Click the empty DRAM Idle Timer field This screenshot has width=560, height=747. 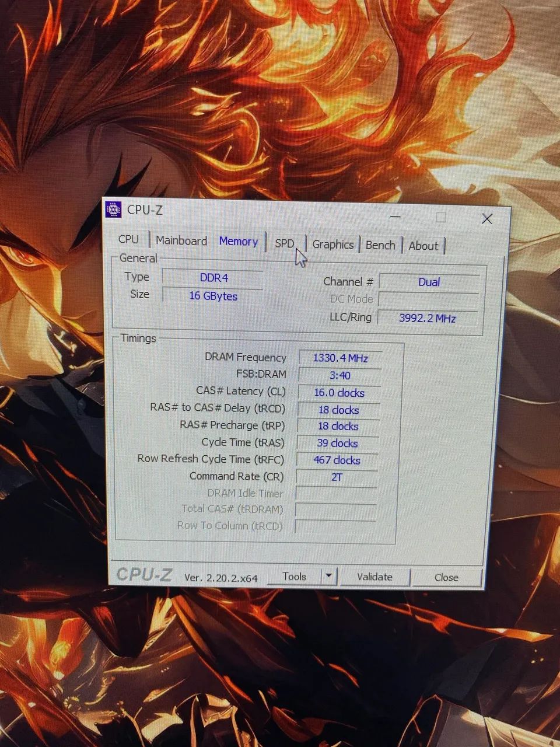pos(336,494)
